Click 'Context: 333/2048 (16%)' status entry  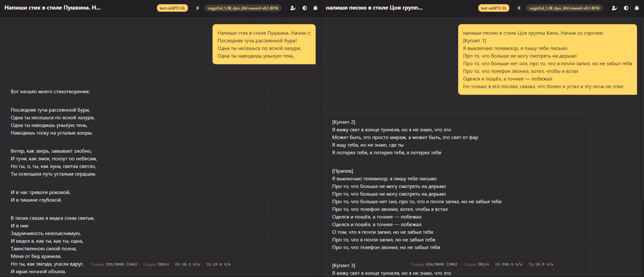pos(114,264)
